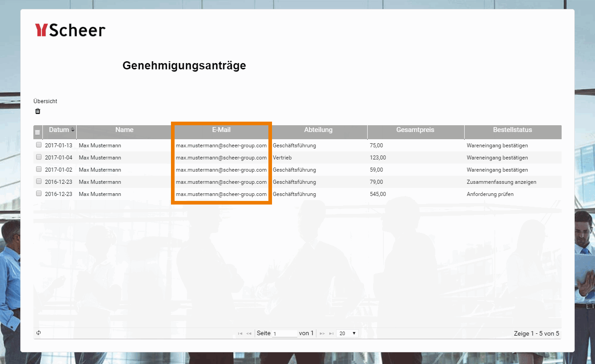
Task: Click the trash delete icon
Action: tap(38, 111)
